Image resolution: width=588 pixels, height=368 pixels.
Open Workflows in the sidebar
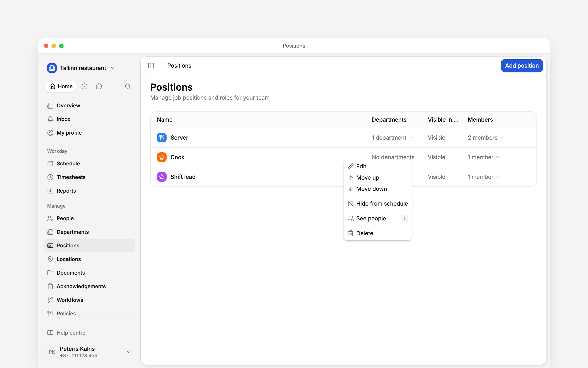[x=89, y=300]
